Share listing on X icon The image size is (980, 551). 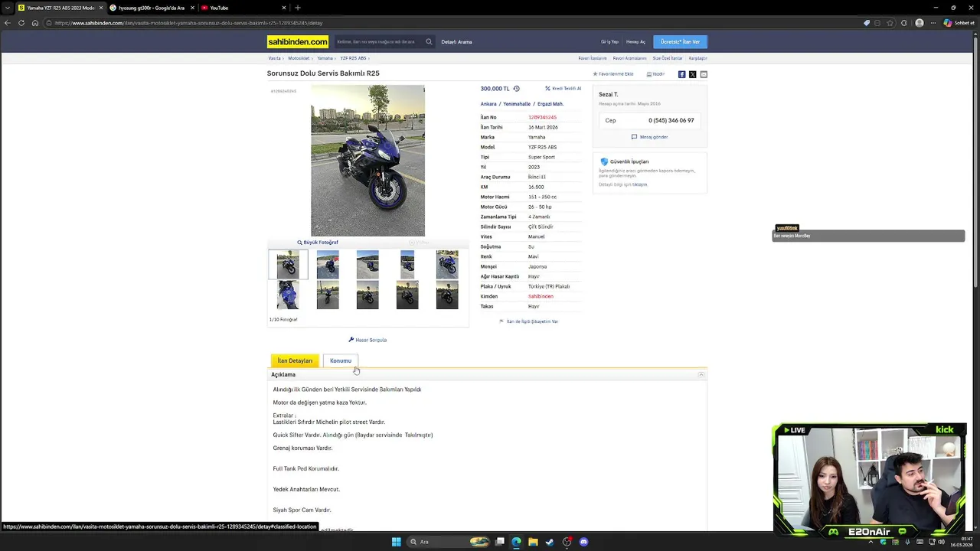pyautogui.click(x=693, y=74)
